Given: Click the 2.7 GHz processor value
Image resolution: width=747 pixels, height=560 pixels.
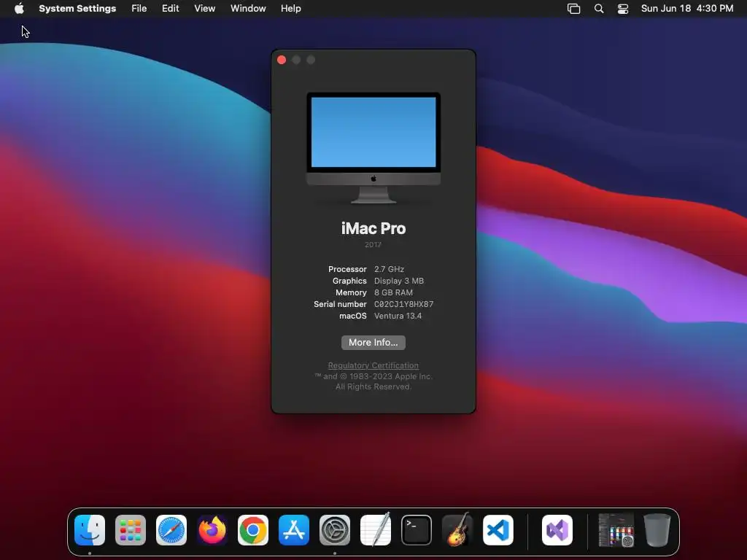Looking at the screenshot, I should [x=389, y=269].
